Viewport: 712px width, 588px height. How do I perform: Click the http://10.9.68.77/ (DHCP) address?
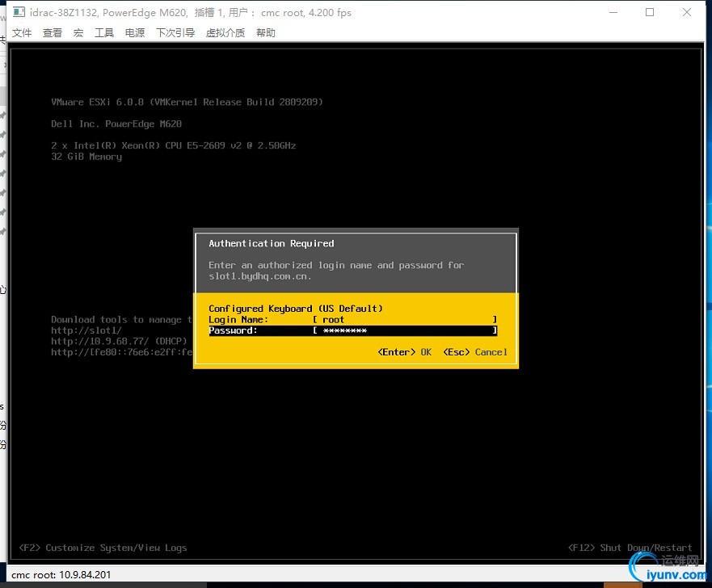[119, 341]
